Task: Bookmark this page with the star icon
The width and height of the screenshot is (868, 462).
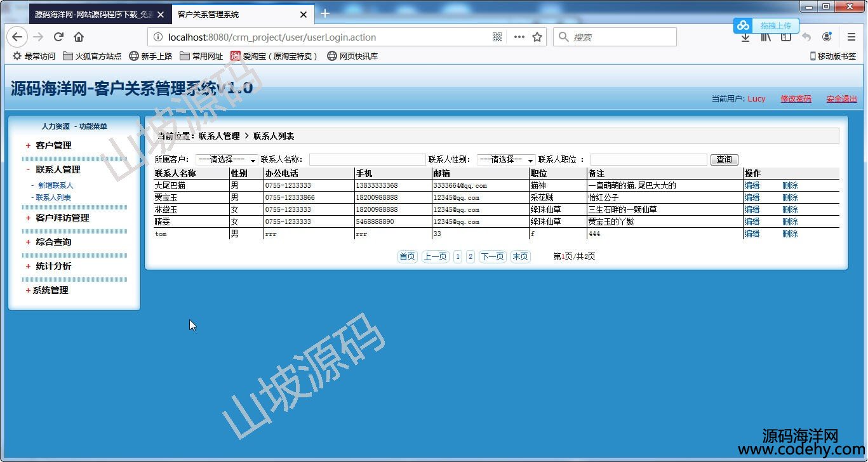Action: point(537,37)
